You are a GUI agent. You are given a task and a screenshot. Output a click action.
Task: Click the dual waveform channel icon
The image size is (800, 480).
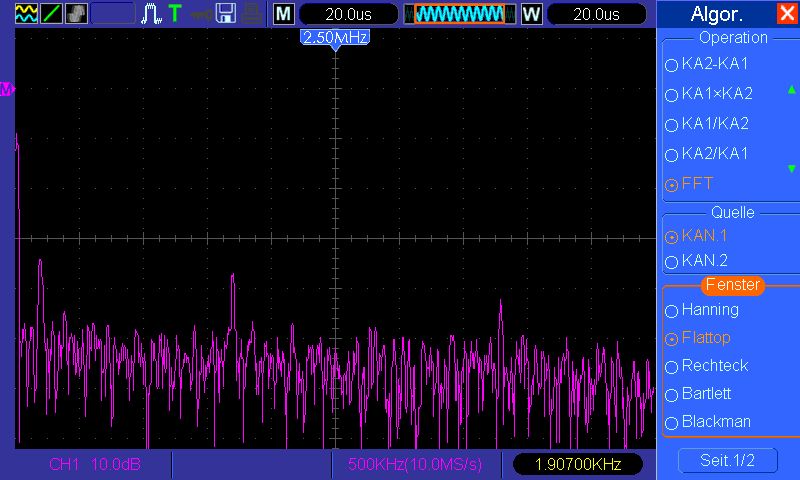tap(26, 14)
